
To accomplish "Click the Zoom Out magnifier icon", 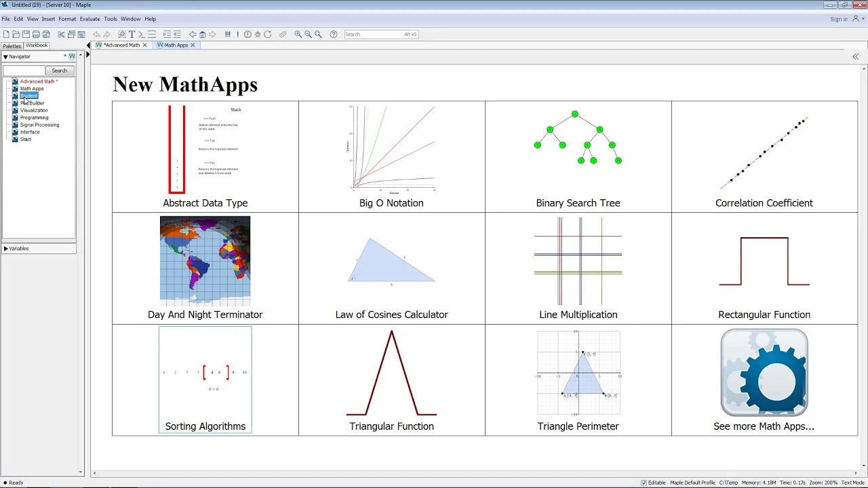I will tap(308, 34).
